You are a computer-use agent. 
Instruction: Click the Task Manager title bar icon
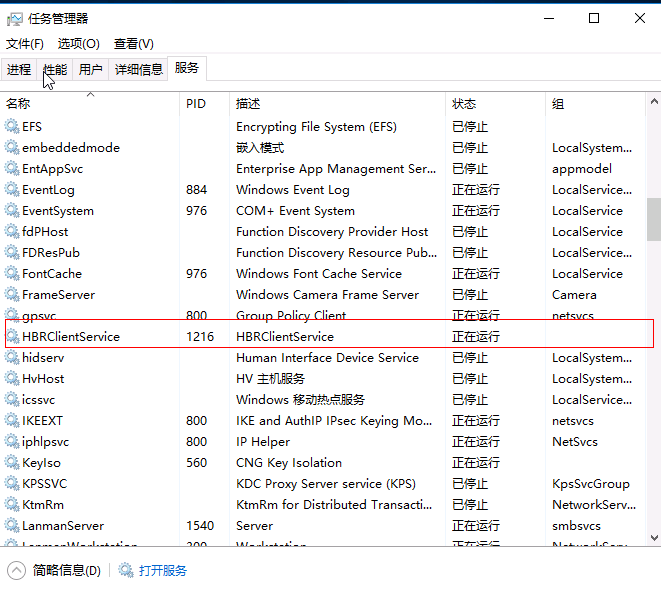tap(15, 19)
